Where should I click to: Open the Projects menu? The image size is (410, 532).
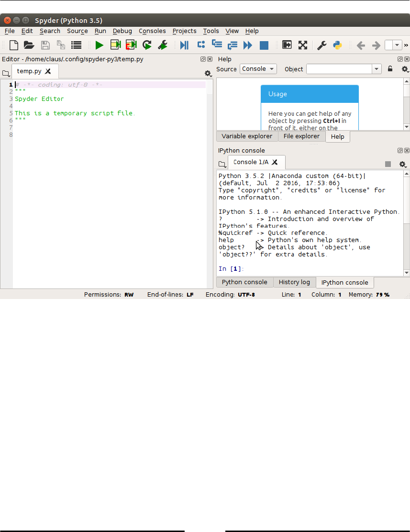[184, 31]
